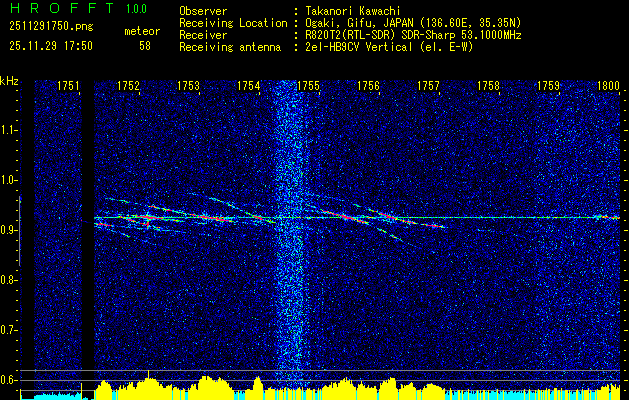
Task: Click the tallest yellow signal level peak near 1752
Action: (148, 384)
